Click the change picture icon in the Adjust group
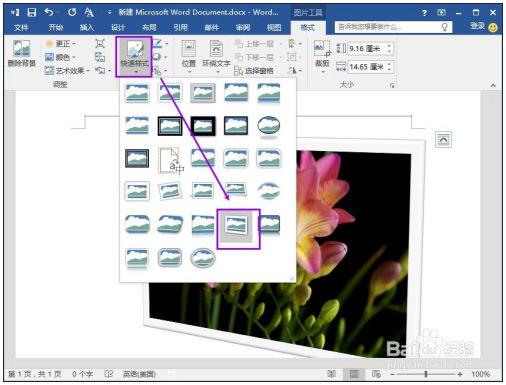This screenshot has height=385, width=506. [x=100, y=57]
